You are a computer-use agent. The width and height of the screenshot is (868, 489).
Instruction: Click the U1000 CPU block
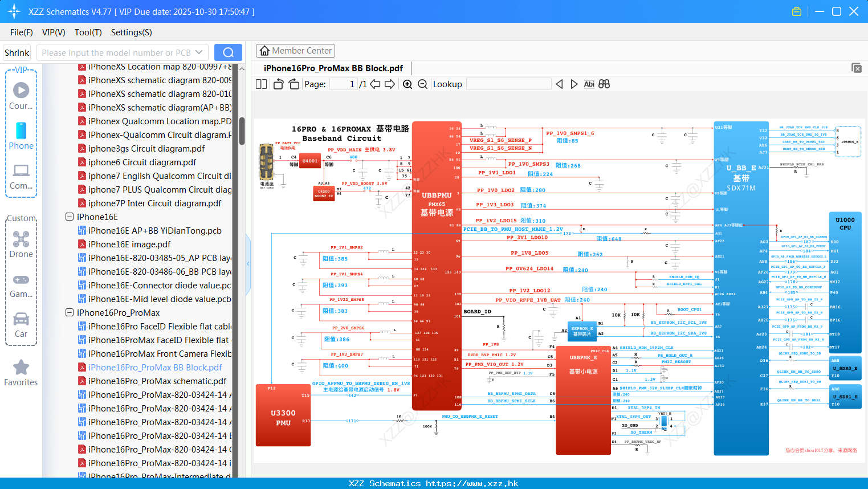(845, 282)
